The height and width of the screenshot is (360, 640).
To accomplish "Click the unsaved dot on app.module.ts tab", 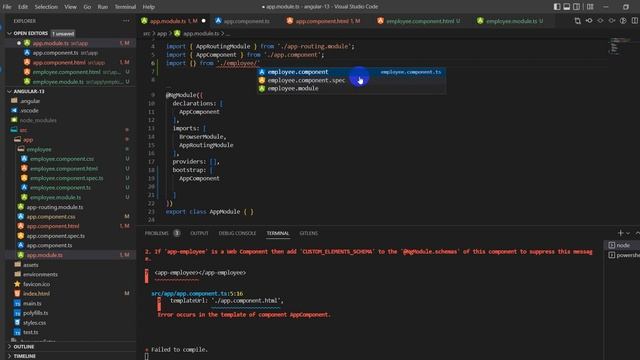I will [x=203, y=21].
